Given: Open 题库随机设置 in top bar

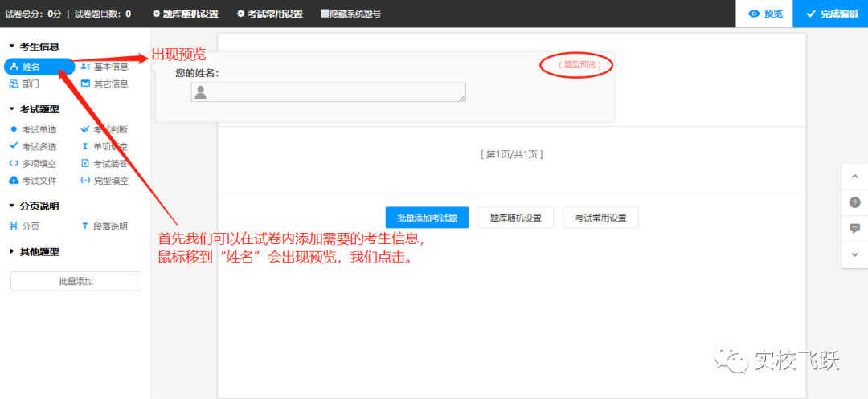Looking at the screenshot, I should pyautogui.click(x=186, y=14).
